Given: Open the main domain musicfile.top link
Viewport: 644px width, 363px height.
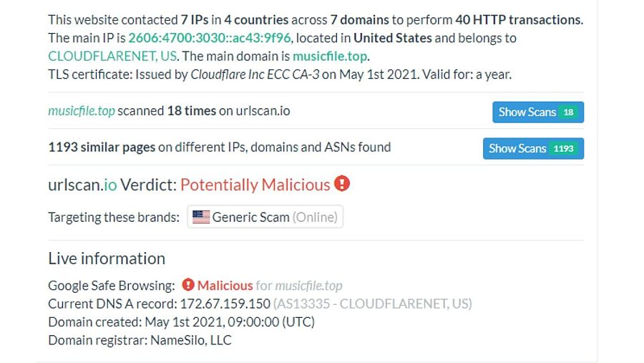Looking at the screenshot, I should (x=331, y=56).
